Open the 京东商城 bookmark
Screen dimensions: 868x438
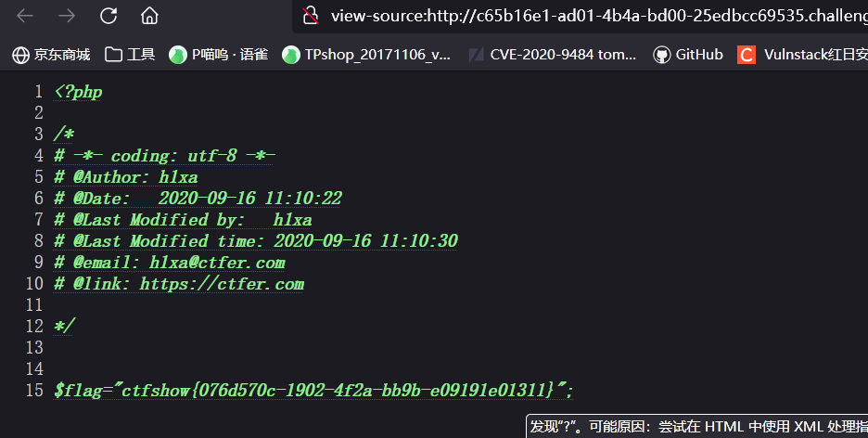(x=51, y=54)
